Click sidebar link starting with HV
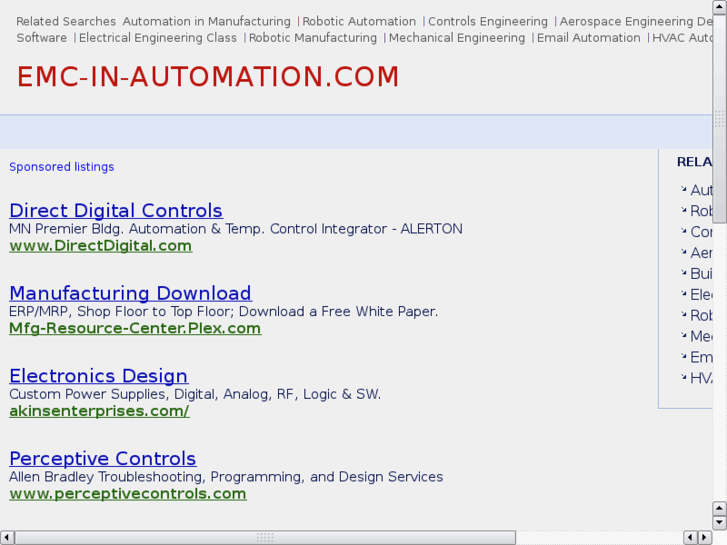 click(701, 378)
